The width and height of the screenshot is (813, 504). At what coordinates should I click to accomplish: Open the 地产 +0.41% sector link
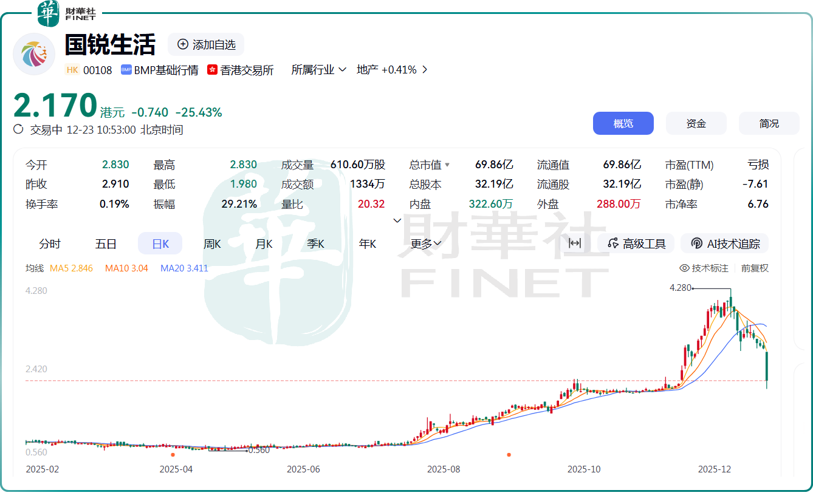[392, 70]
